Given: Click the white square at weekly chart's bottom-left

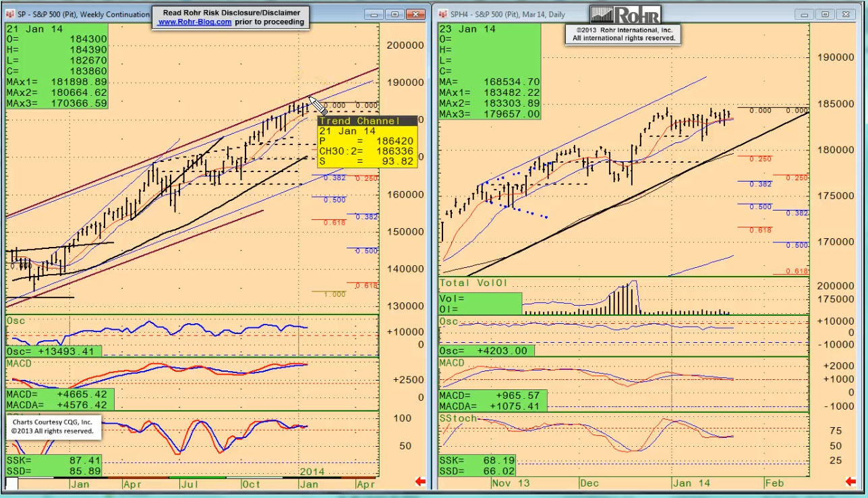Looking at the screenshot, I should pyautogui.click(x=11, y=483).
